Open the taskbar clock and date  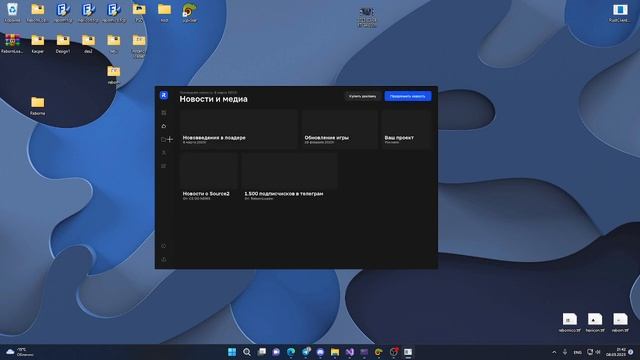616,352
